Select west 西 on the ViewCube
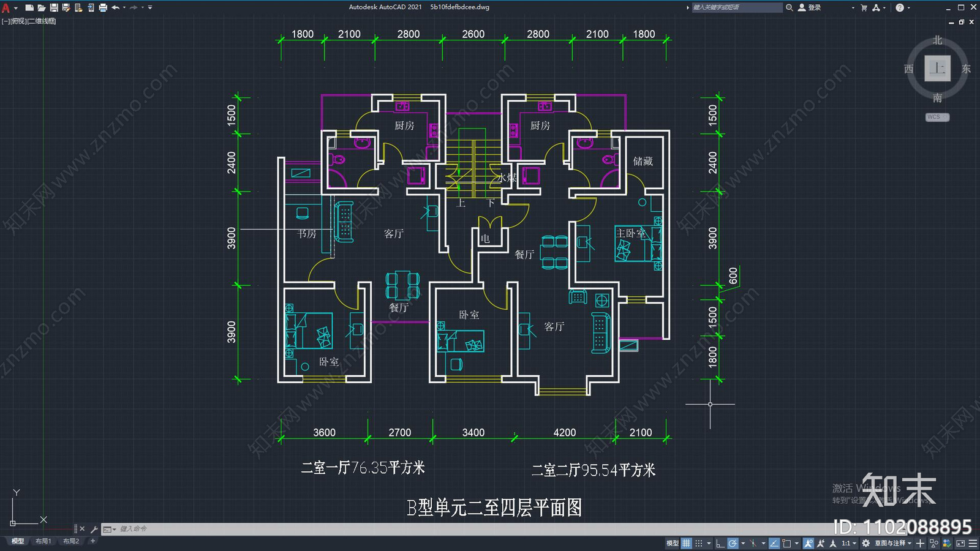Viewport: 980px width, 551px height. pos(909,69)
